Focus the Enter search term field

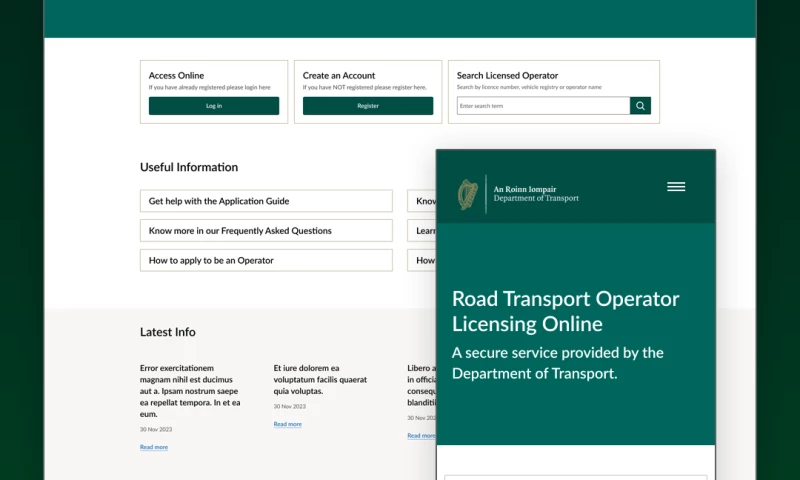543,106
